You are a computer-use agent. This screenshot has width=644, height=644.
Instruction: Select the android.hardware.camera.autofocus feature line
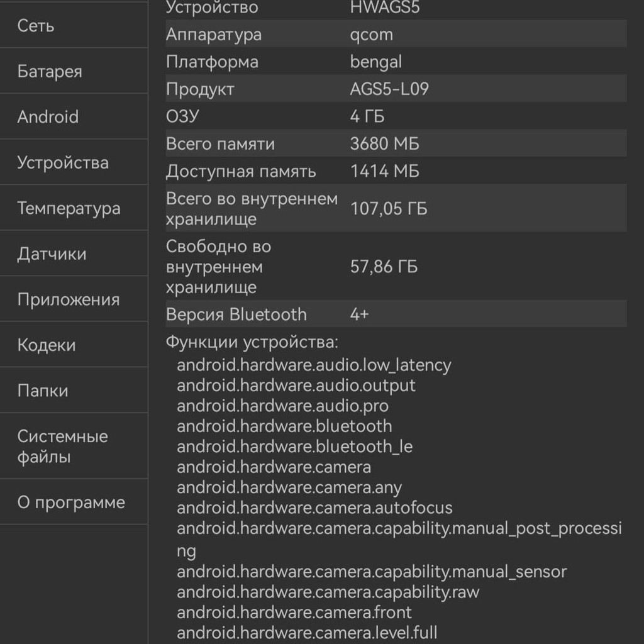314,508
